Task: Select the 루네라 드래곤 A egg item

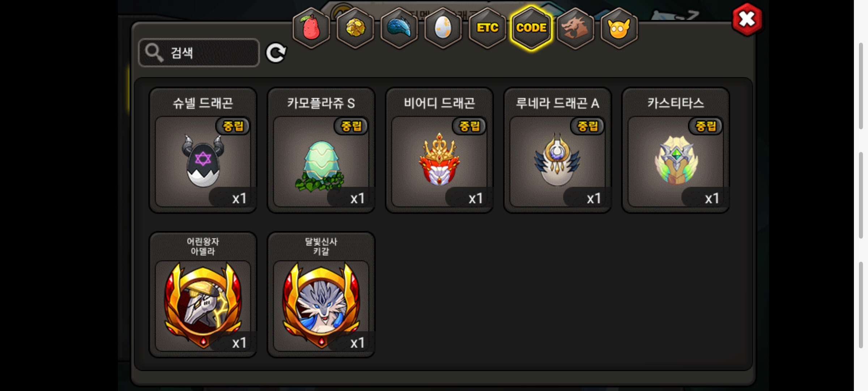Action: 558,150
